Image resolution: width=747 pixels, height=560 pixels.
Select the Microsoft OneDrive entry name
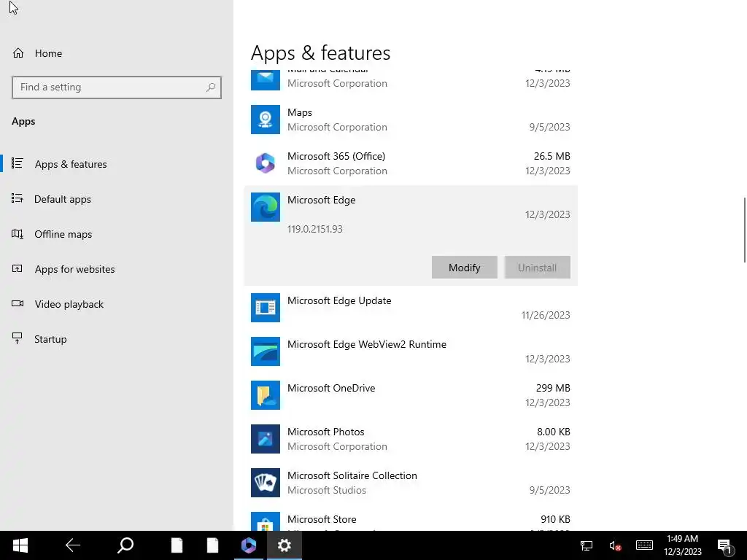pyautogui.click(x=331, y=388)
